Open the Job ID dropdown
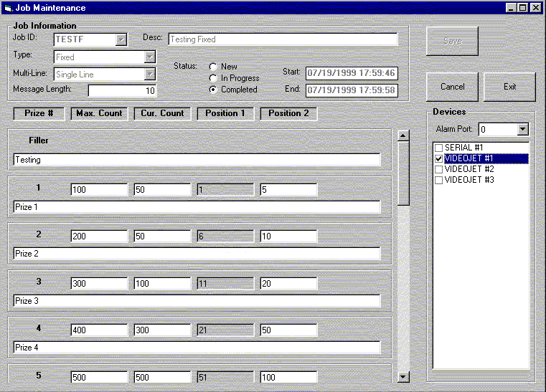This screenshot has width=546, height=392. (x=121, y=39)
